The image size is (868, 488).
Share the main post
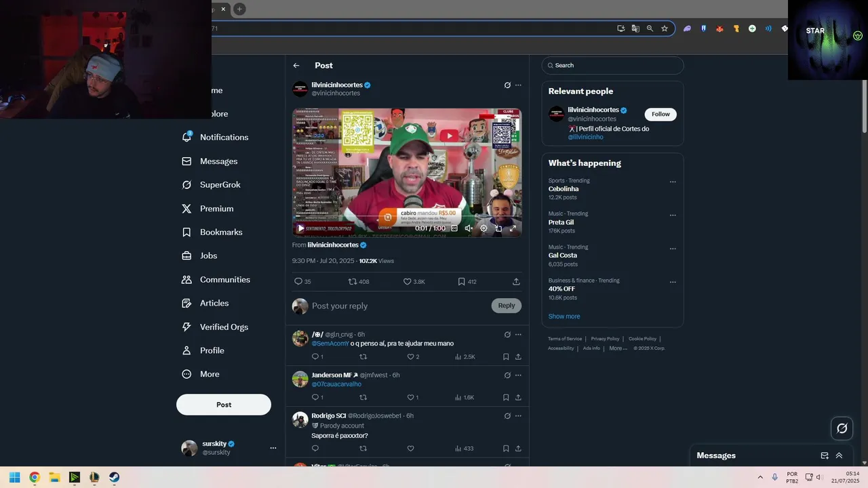(516, 281)
